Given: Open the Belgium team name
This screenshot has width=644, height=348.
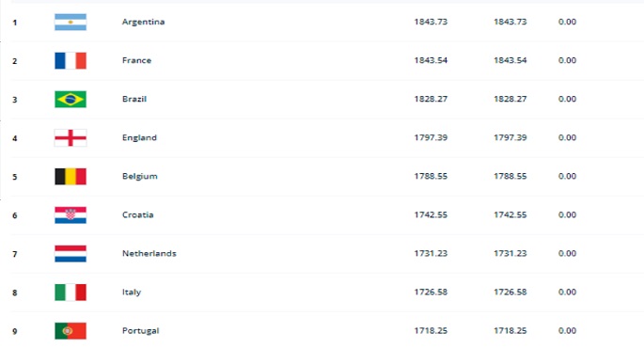Looking at the screenshot, I should pyautogui.click(x=140, y=176).
